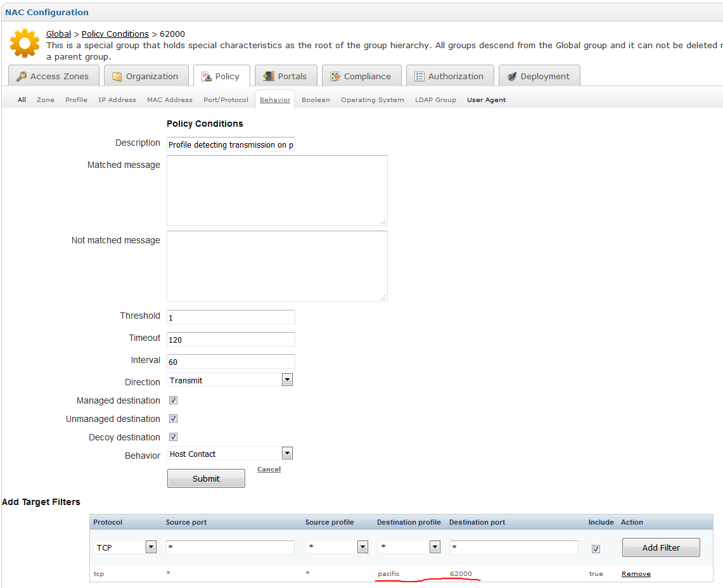The width and height of the screenshot is (723, 588).
Task: Disable the Unmanaged destination checkbox
Action: [173, 419]
